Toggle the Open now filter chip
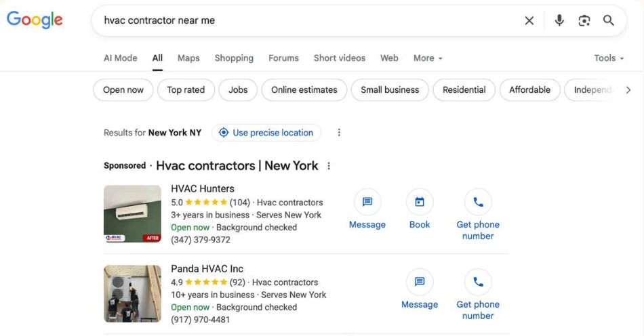644x336 pixels. point(123,90)
